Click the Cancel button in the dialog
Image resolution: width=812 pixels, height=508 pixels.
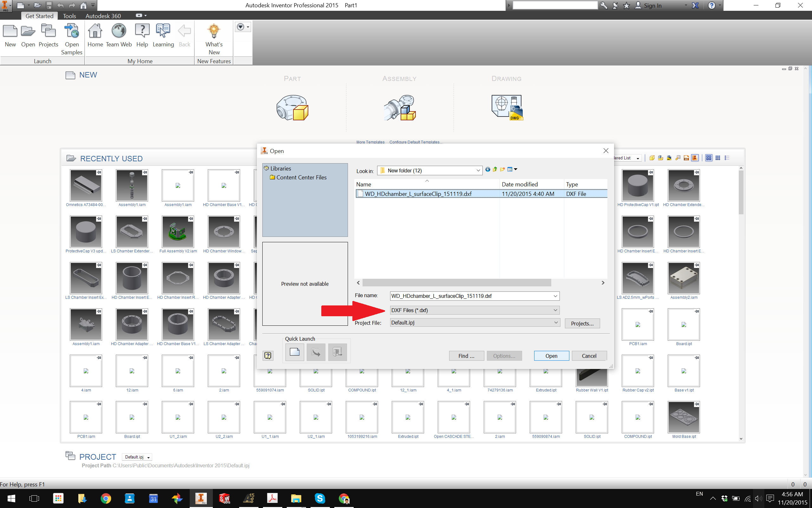[x=589, y=356]
